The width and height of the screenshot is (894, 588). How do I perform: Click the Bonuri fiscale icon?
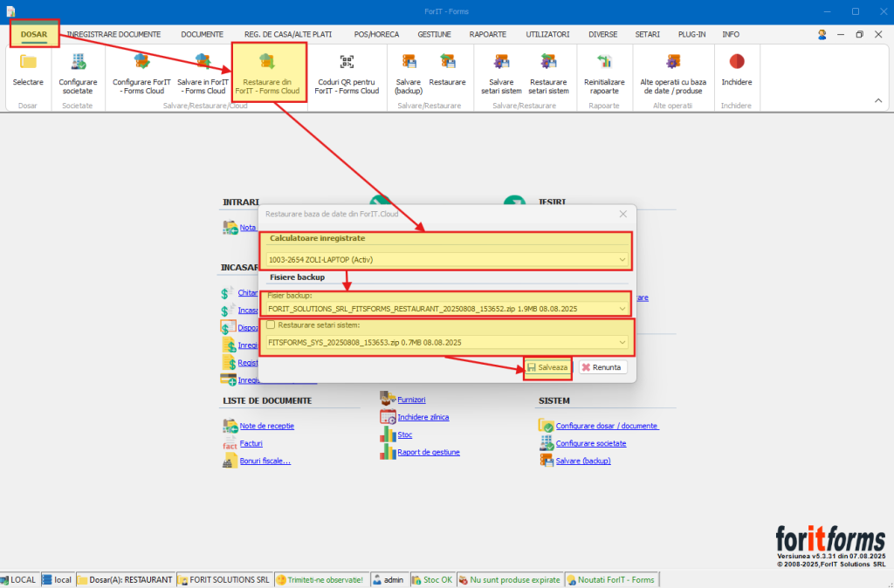click(x=230, y=461)
